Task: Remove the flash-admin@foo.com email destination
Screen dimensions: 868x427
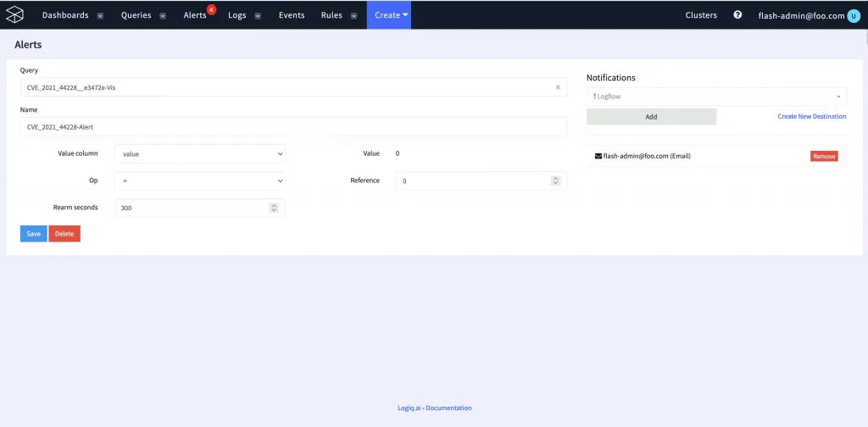Action: click(x=824, y=157)
